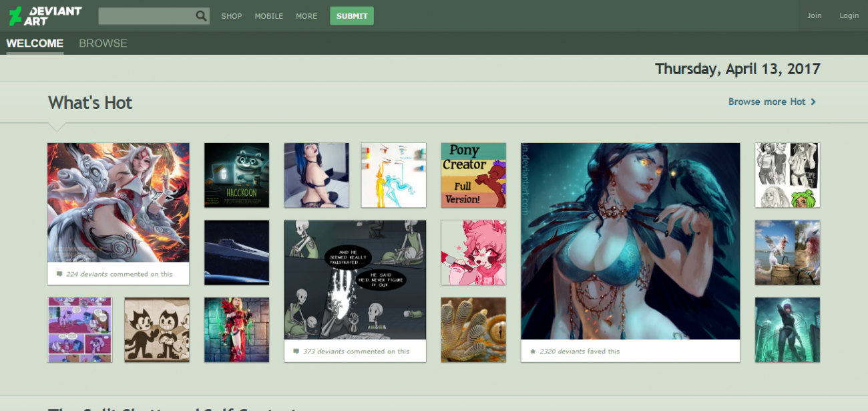This screenshot has height=411, width=868.
Task: Click the Login link
Action: tap(849, 15)
